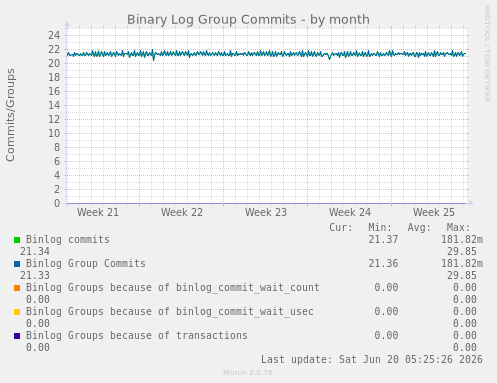Click the 'Week 23' axis label

266,212
